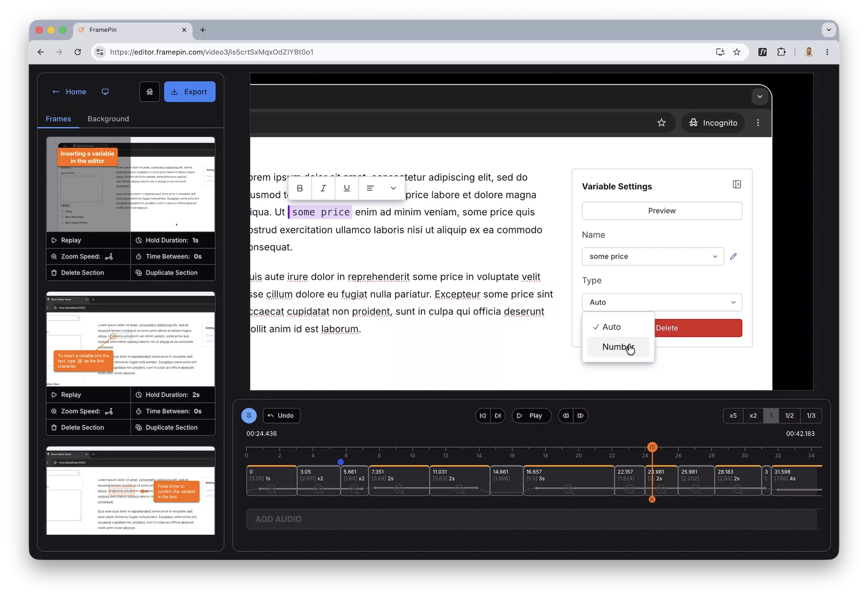Click the Home back arrow link
The height and width of the screenshot is (598, 868).
tap(69, 92)
